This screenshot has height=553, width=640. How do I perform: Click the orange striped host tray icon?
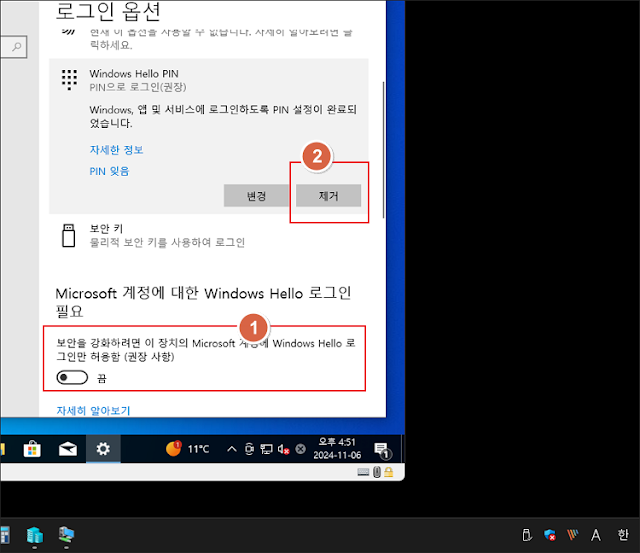pos(573,534)
